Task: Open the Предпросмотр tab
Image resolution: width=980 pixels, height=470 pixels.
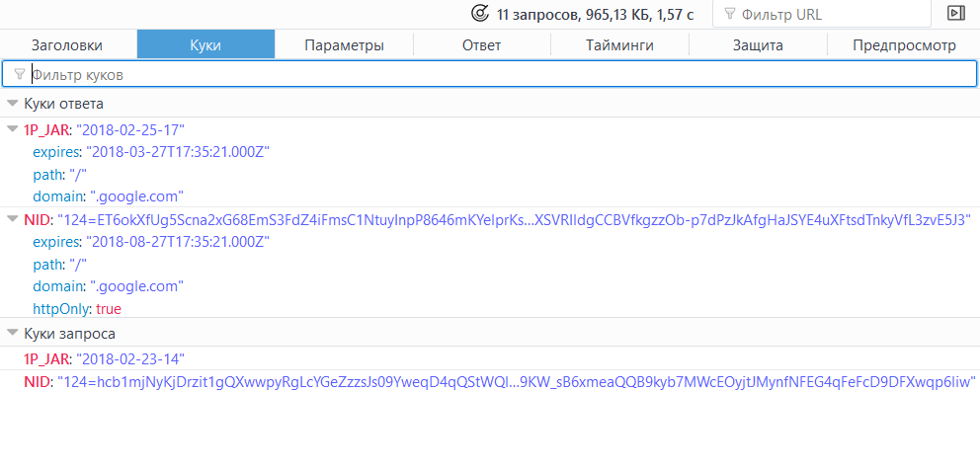Action: tap(904, 44)
